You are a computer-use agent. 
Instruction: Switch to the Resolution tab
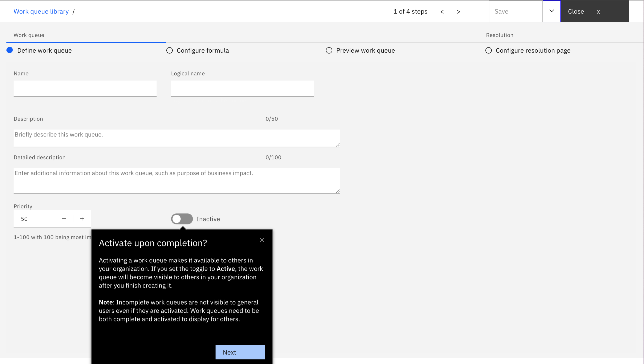tap(500, 35)
